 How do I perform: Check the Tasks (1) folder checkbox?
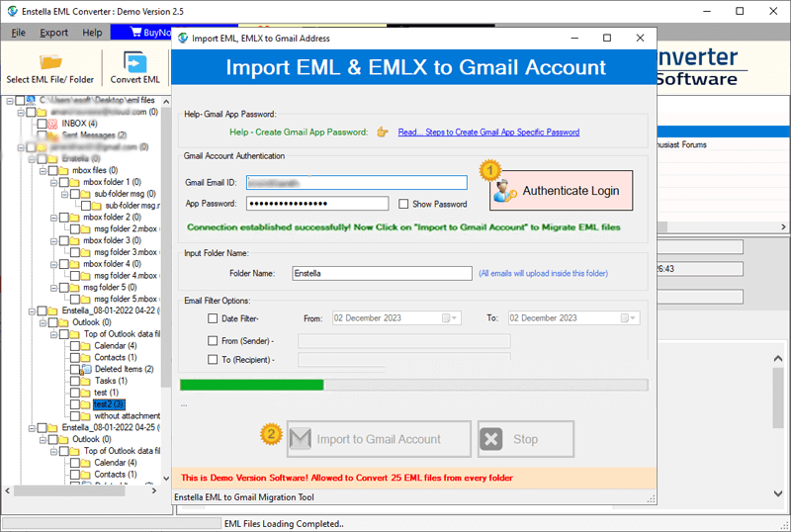click(x=75, y=381)
